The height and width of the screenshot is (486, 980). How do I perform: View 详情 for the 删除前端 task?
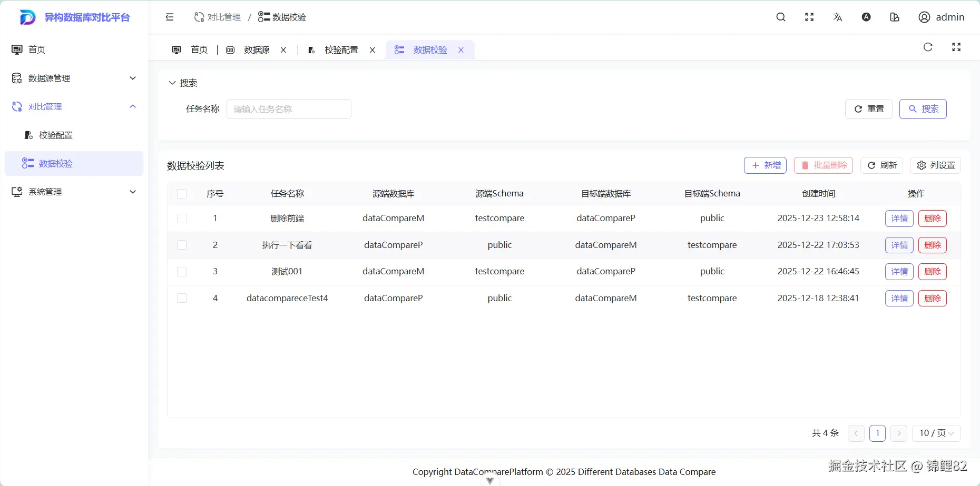tap(899, 219)
